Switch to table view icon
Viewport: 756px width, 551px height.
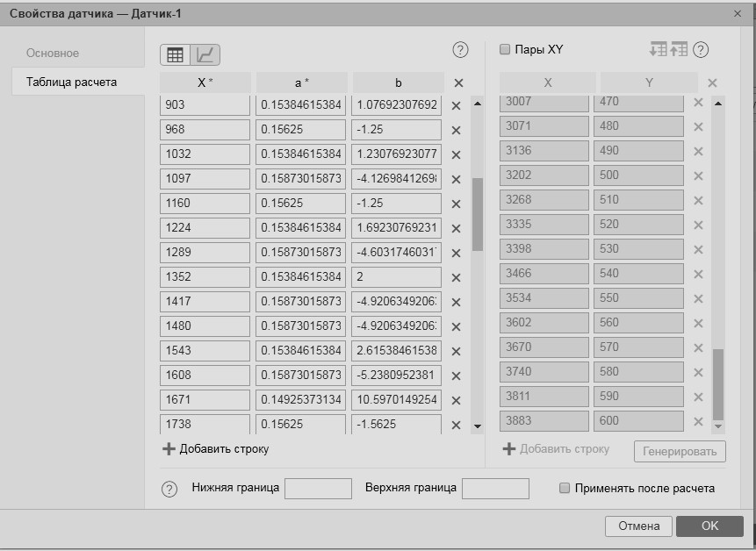point(175,54)
